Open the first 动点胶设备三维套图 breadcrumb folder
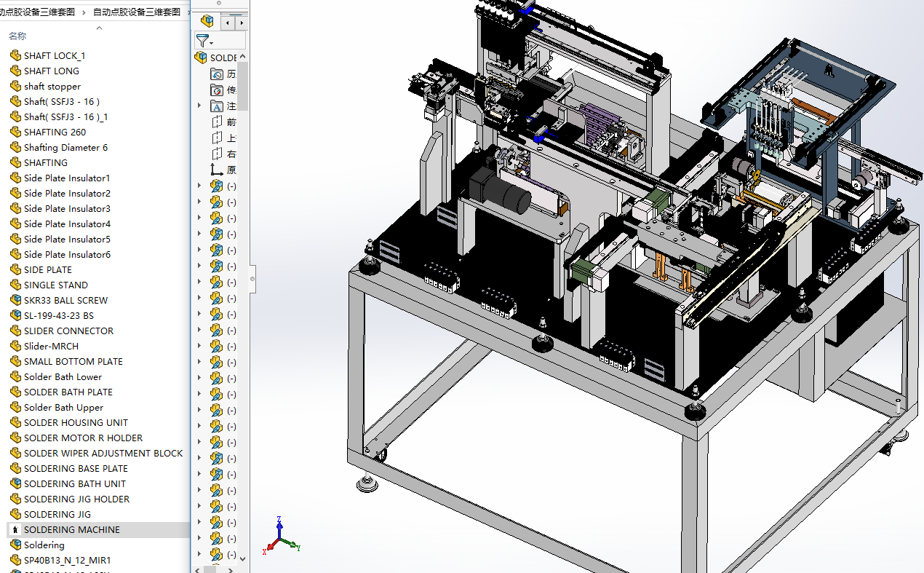The width and height of the screenshot is (924, 573). click(x=37, y=12)
